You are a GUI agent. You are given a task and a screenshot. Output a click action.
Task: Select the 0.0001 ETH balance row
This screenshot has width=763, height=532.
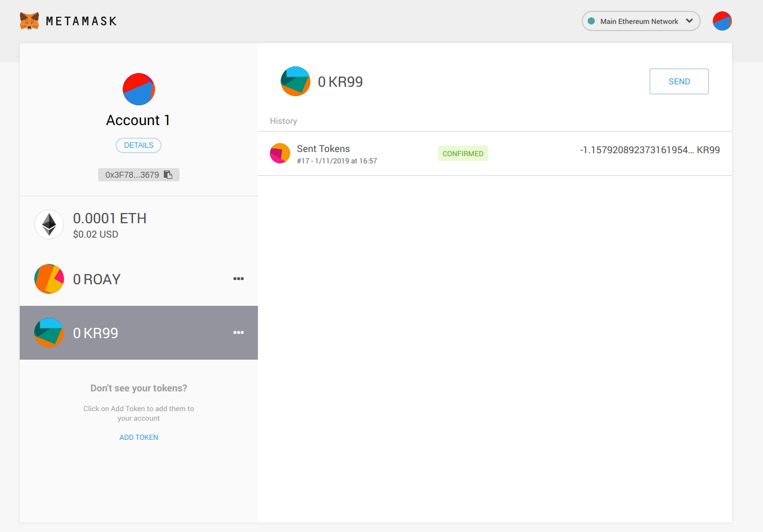pyautogui.click(x=139, y=225)
